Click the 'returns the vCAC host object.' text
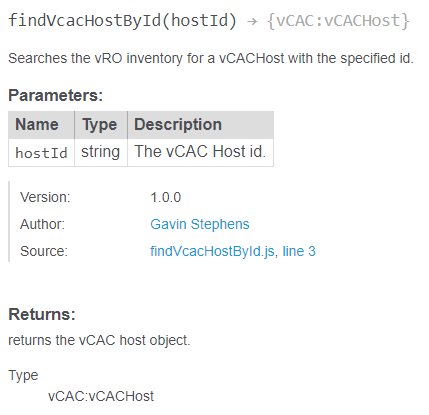The image size is (429, 415). [99, 341]
